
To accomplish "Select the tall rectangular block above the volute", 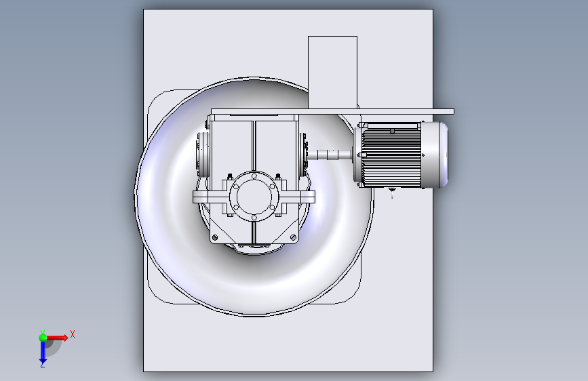I will [x=332, y=73].
